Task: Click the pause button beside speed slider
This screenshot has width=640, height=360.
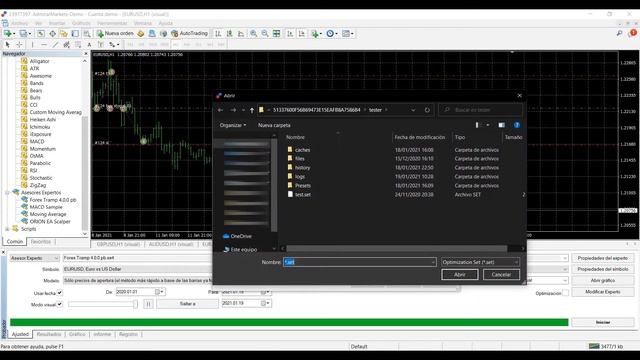Action: (x=148, y=304)
